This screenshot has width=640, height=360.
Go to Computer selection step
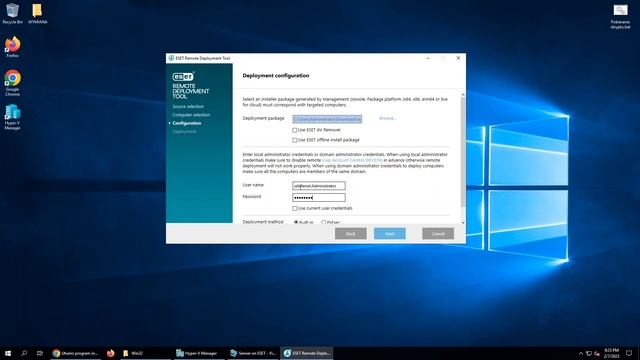pos(191,115)
